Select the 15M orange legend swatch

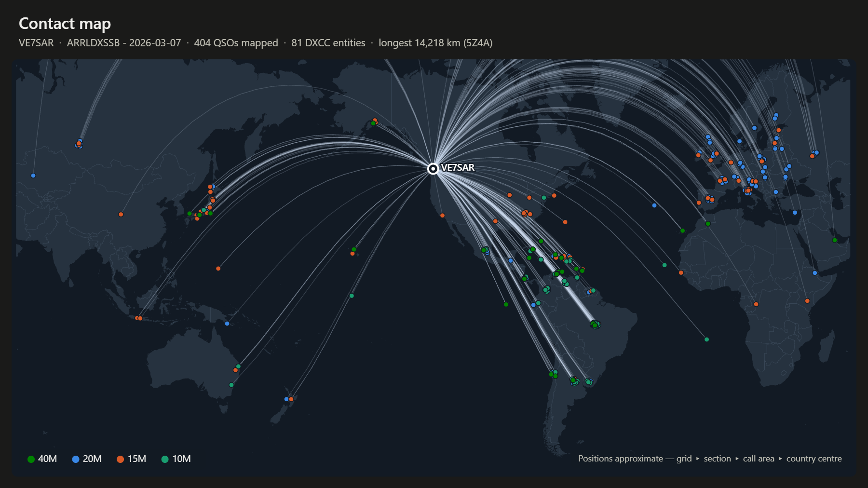click(120, 459)
